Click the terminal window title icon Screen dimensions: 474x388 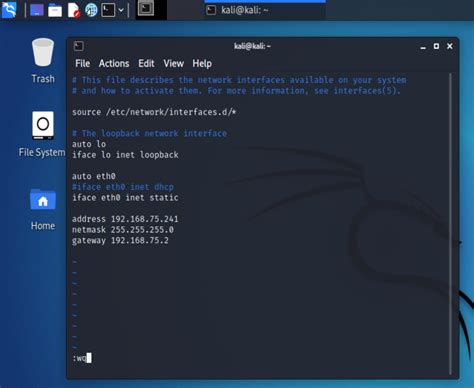pyautogui.click(x=79, y=46)
